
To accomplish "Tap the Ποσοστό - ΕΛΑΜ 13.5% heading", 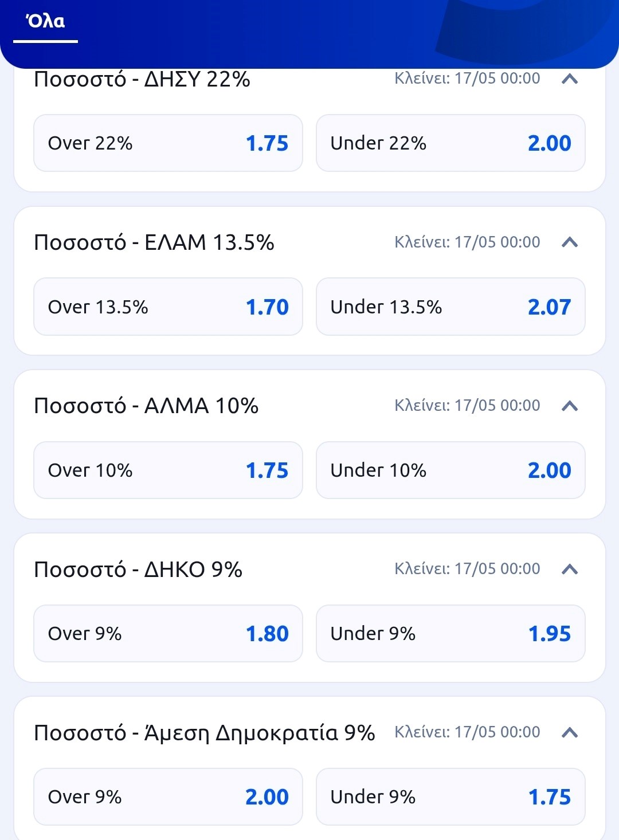I will click(154, 242).
